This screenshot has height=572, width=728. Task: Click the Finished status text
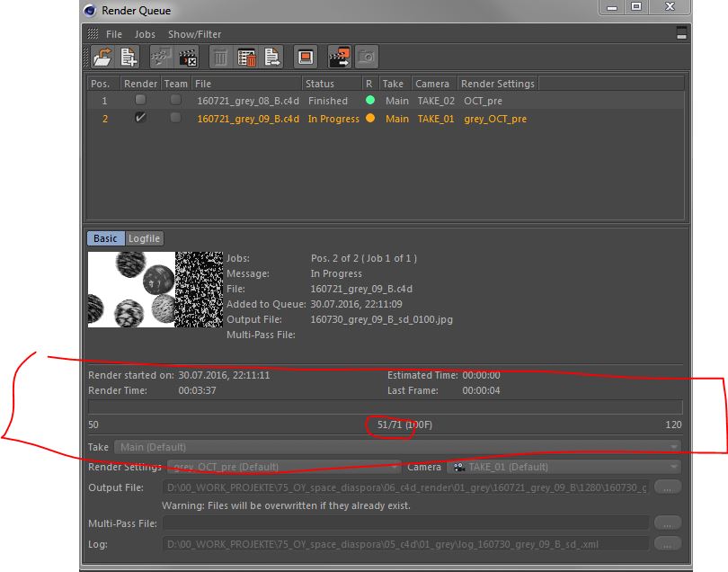[x=328, y=101]
